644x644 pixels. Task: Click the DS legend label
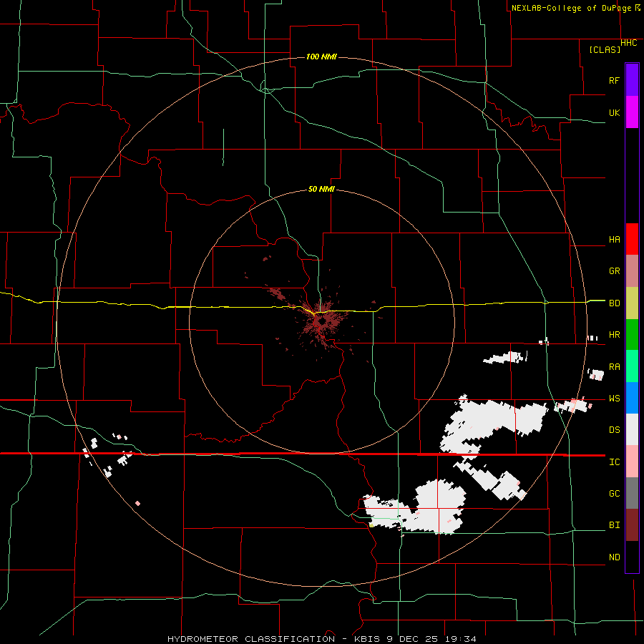coord(614,430)
